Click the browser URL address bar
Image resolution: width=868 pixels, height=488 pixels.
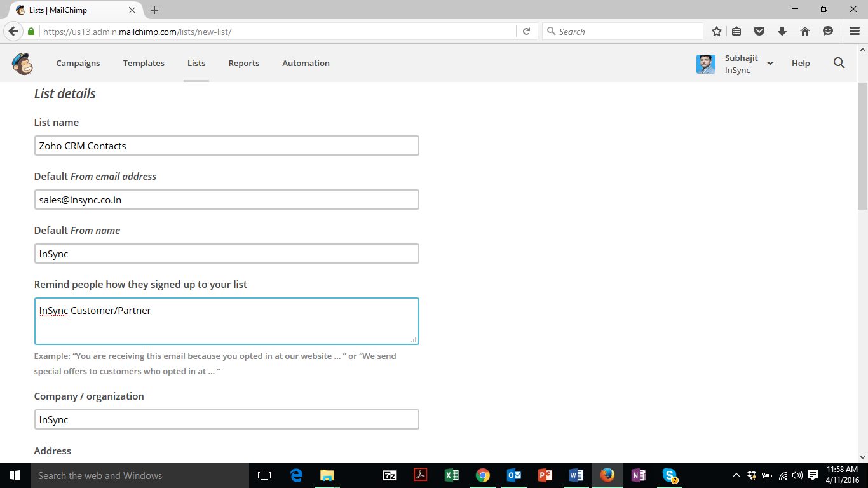278,31
